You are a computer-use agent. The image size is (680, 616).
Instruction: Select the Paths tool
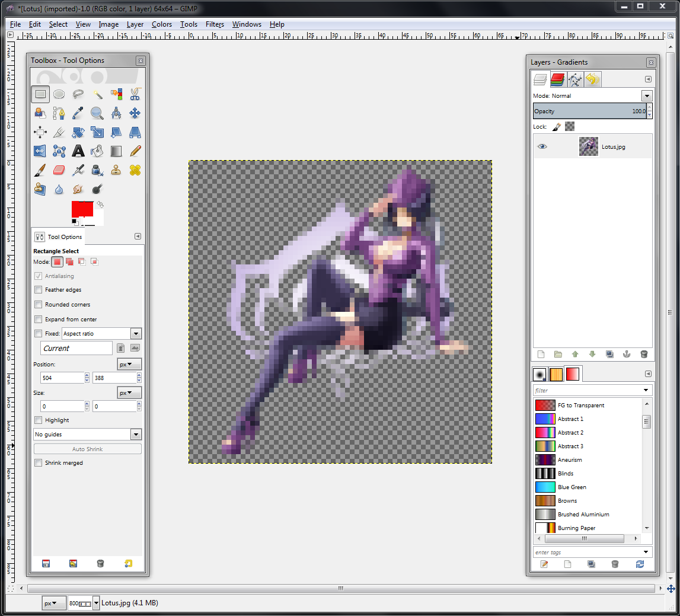[59, 113]
